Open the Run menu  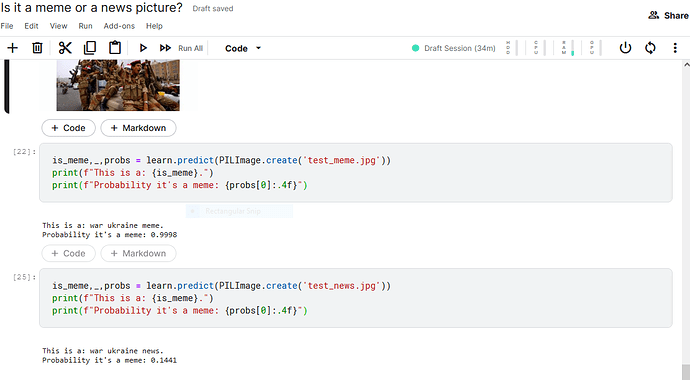(85, 26)
